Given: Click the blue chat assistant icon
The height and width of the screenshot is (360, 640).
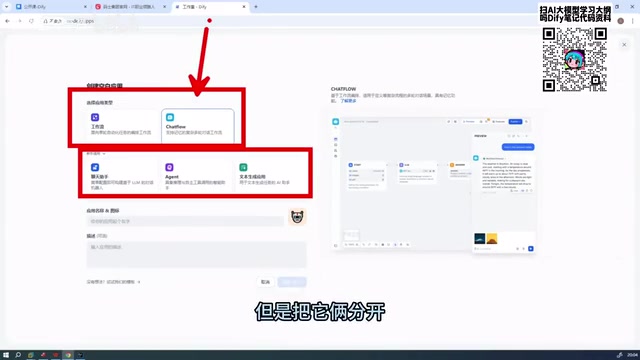Looking at the screenshot, I should [95, 167].
